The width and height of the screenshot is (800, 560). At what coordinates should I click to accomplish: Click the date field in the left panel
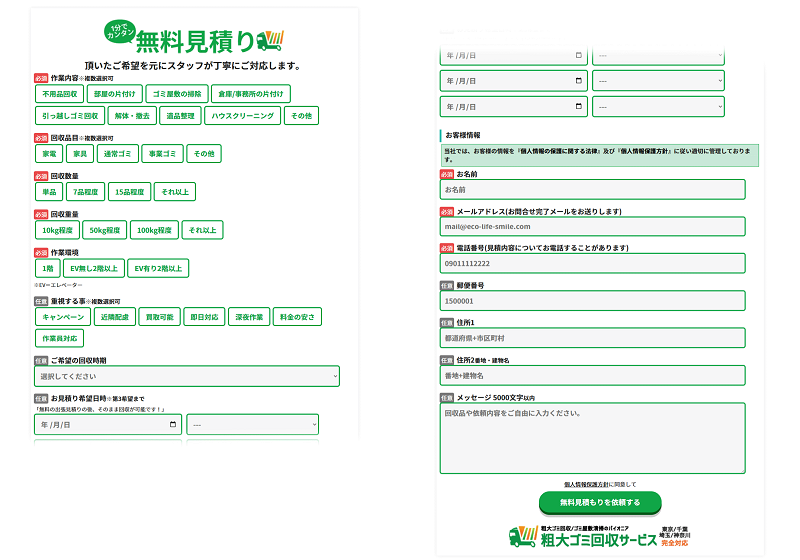[x=108, y=424]
